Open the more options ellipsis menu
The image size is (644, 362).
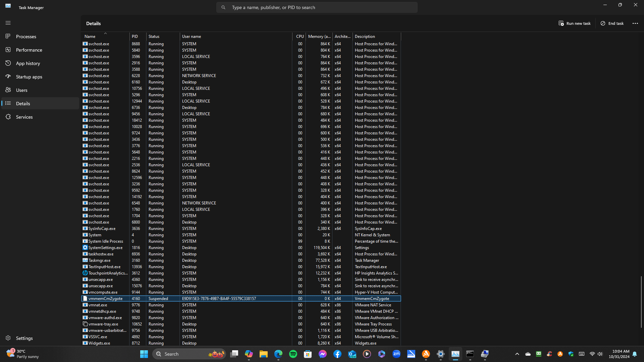635,23
